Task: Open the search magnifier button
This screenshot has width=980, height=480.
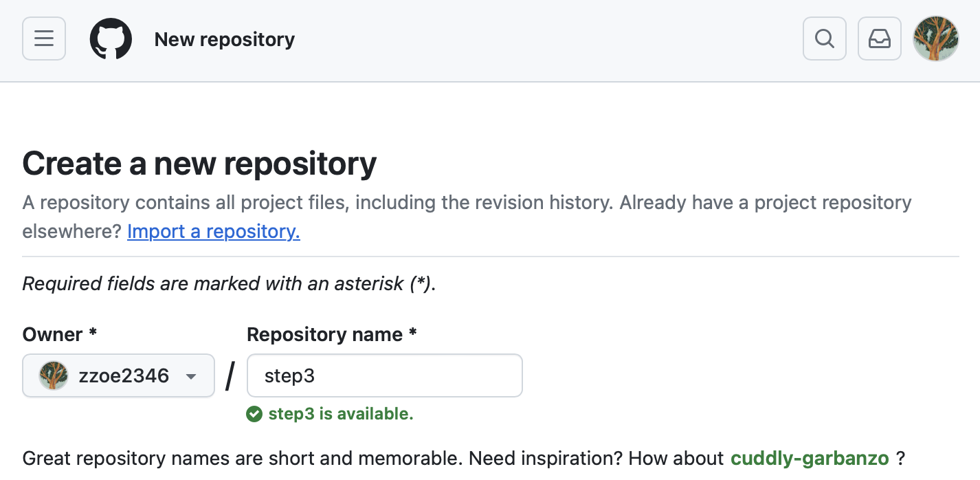Action: 824,39
